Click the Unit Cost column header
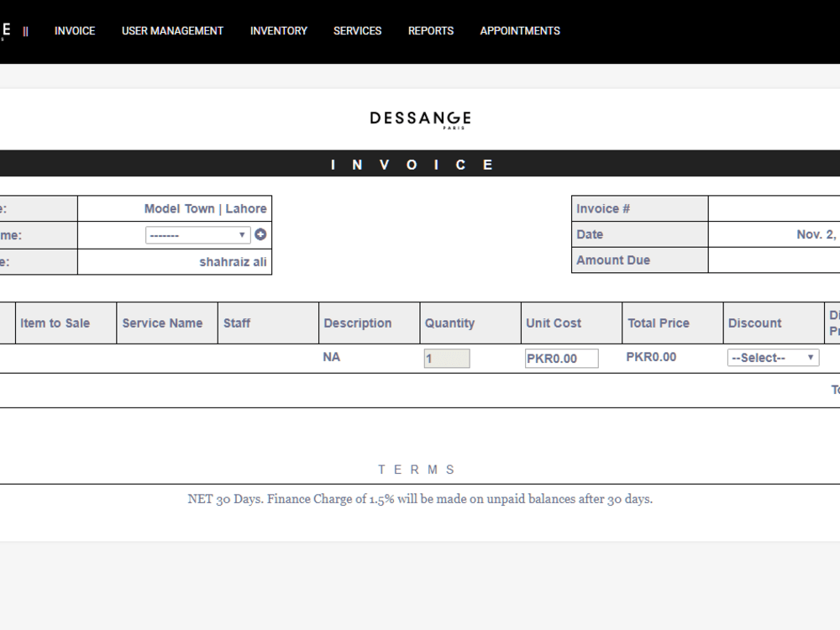 click(x=571, y=323)
